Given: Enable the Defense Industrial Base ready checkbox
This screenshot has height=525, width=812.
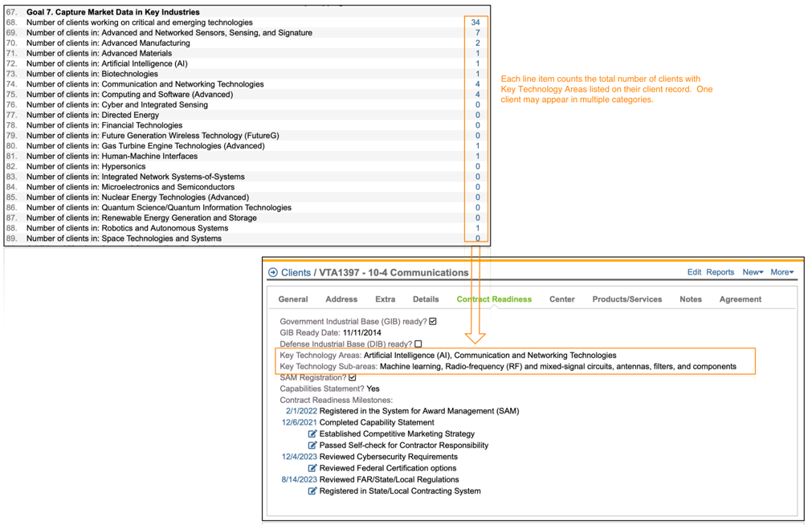Looking at the screenshot, I should 418,344.
